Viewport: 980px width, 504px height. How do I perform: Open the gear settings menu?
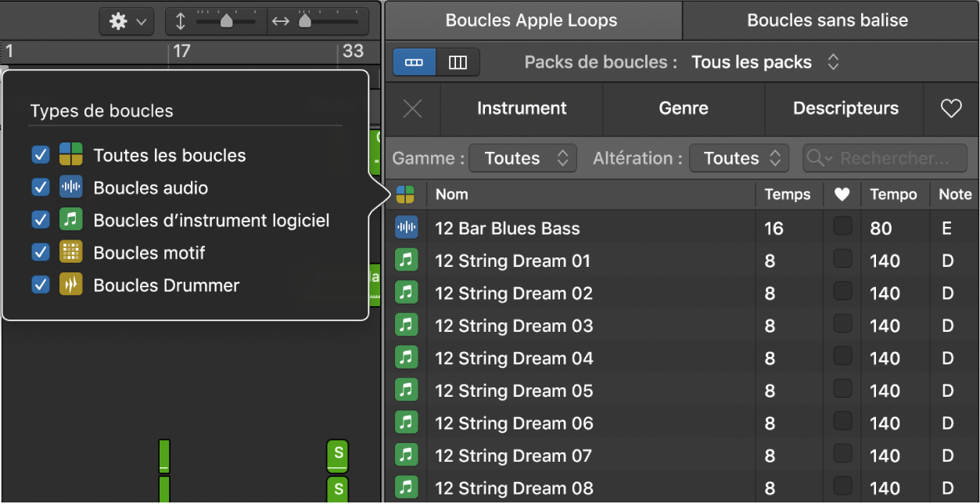coord(127,22)
